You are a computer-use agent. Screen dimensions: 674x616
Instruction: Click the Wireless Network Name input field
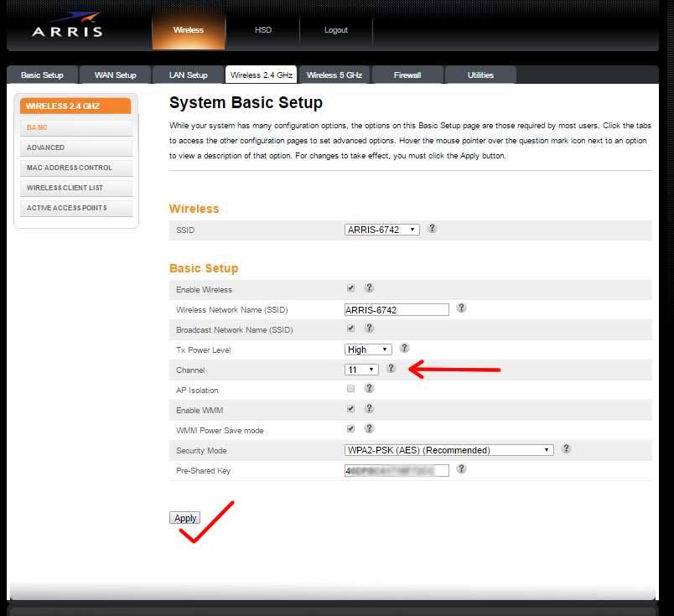click(x=397, y=310)
